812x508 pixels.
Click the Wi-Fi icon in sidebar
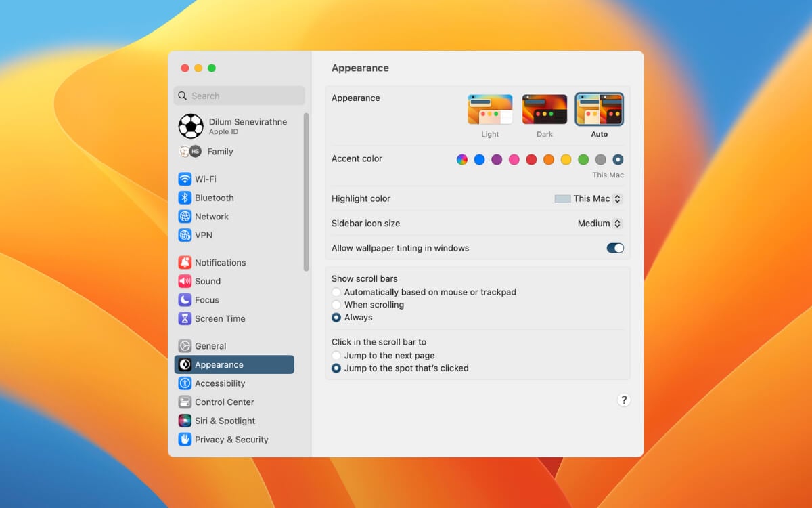point(185,179)
